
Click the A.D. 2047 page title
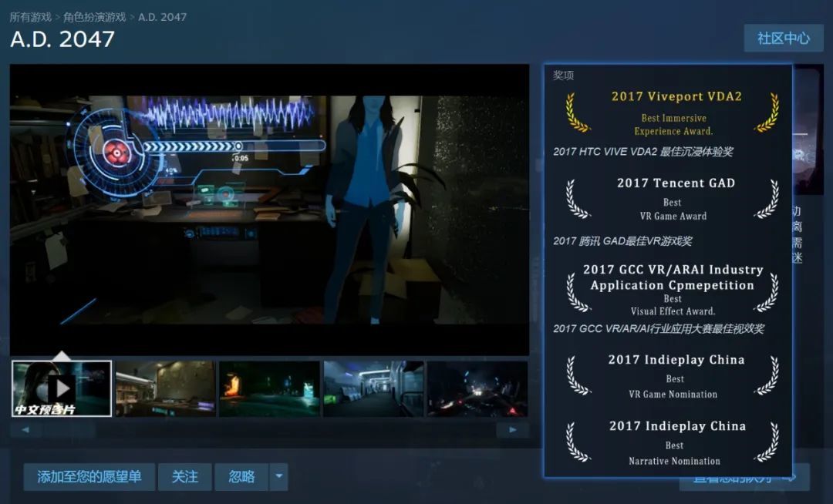coord(62,39)
